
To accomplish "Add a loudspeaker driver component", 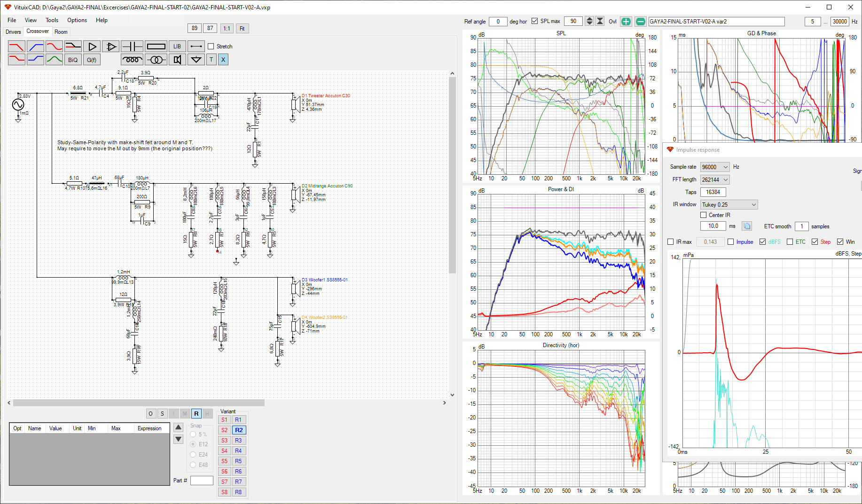I will coord(177,60).
